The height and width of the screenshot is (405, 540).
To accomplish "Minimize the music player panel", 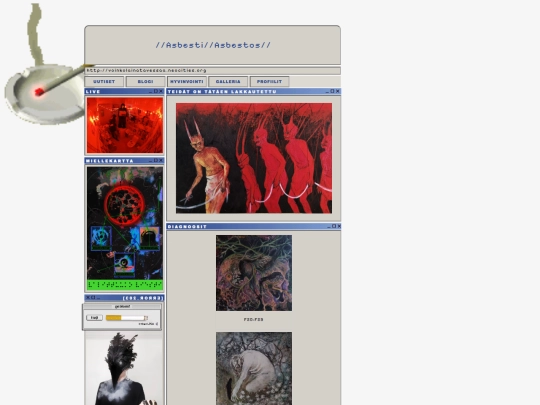I will (x=98, y=298).
